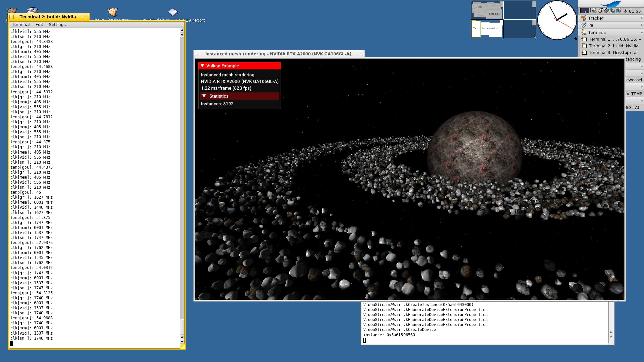Screen dimensions: 644x362
Task: Click Terminal 2 scrollbar down arrow
Action: pyautogui.click(x=182, y=342)
